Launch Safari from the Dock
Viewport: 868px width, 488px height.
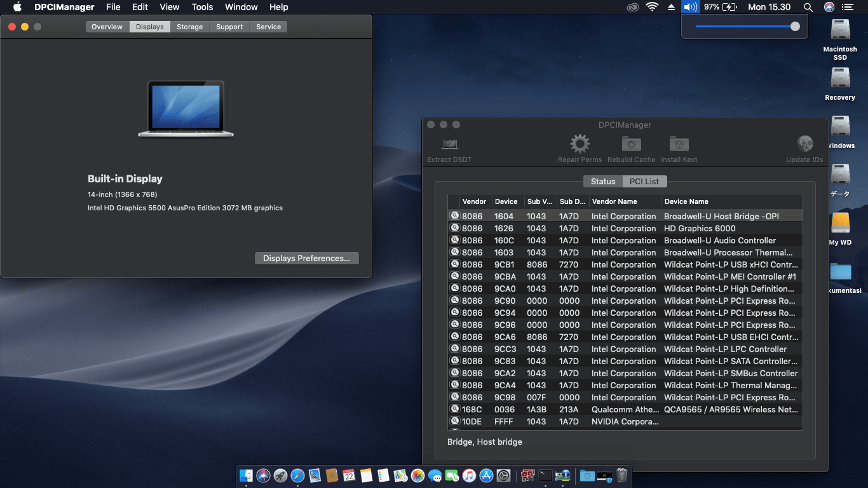coord(297,475)
